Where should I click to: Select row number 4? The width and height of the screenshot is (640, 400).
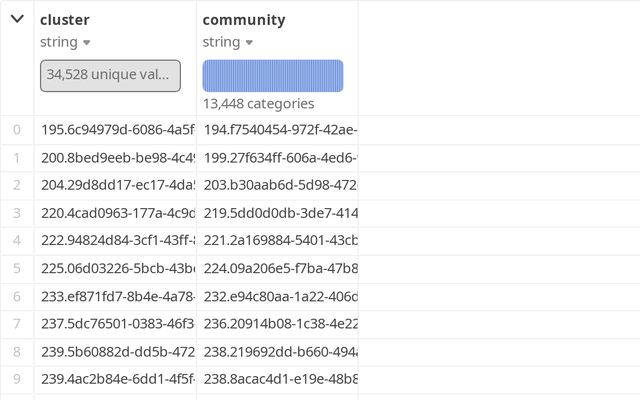coord(16,241)
